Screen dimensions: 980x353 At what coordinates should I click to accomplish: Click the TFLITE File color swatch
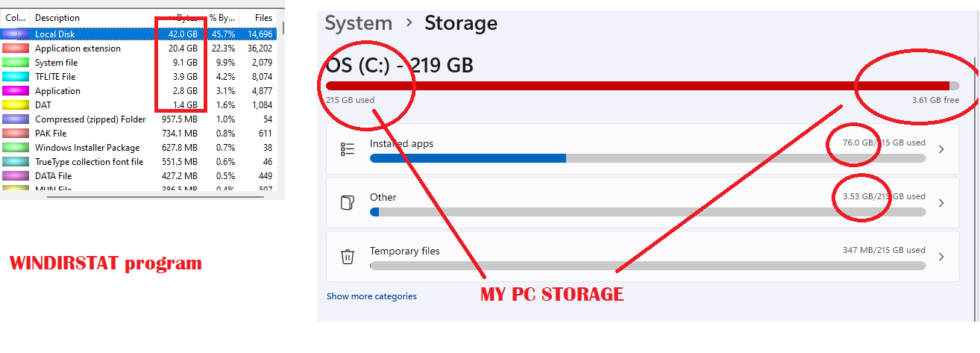[16, 77]
